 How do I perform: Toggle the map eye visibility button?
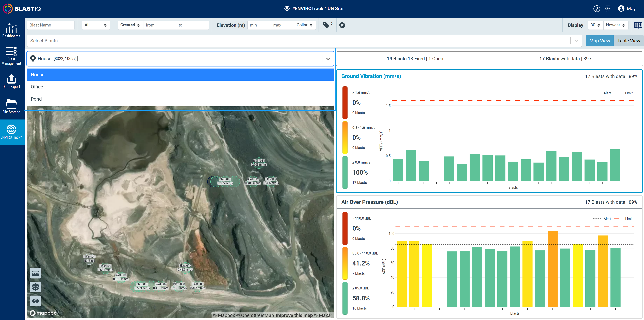36,301
